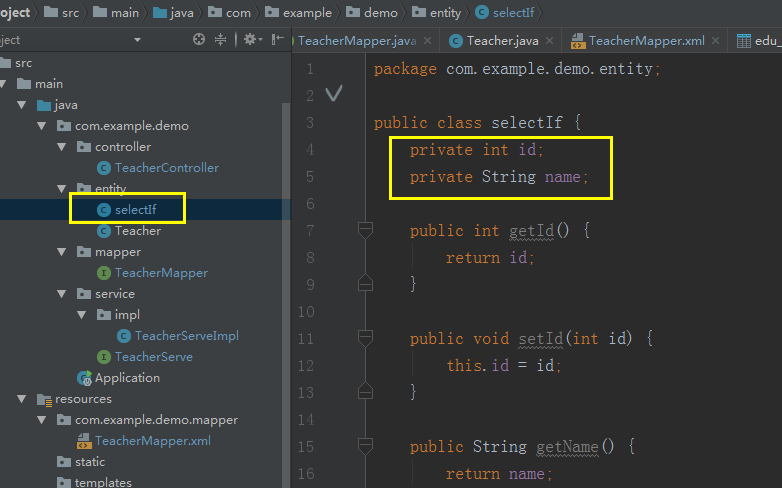Click the resources folder icon
Image resolution: width=782 pixels, height=488 pixels.
pos(44,399)
